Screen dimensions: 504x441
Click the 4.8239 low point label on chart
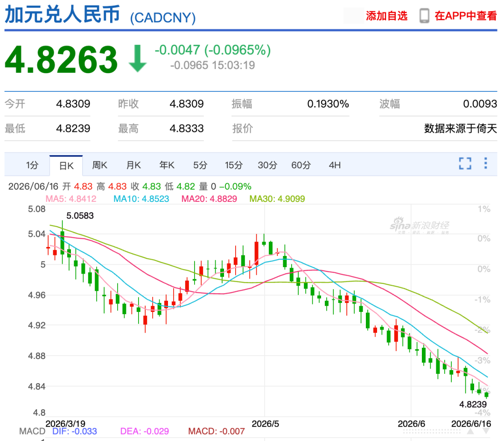tap(473, 404)
